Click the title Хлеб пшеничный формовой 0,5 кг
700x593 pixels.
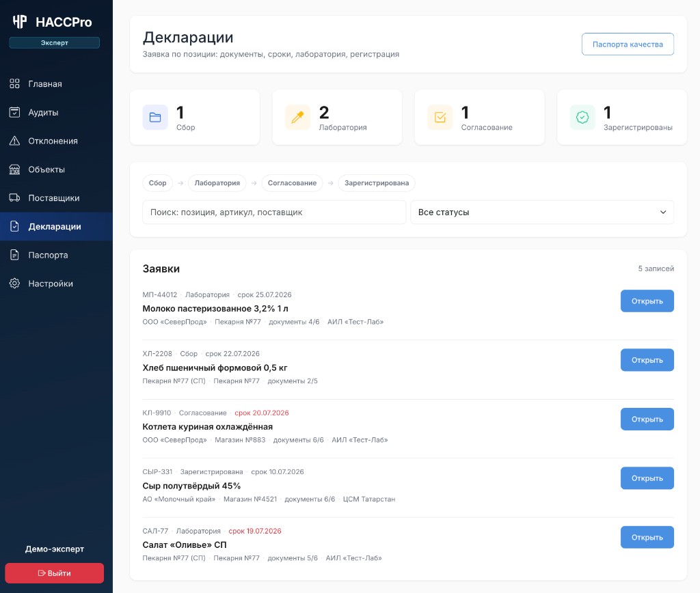pos(215,368)
